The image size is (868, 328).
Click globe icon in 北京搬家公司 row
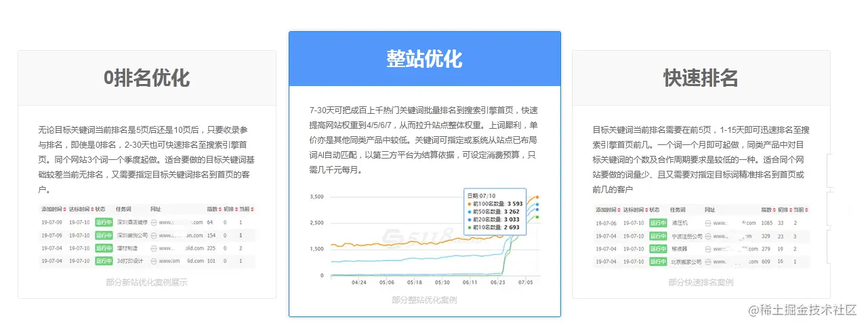click(x=708, y=262)
